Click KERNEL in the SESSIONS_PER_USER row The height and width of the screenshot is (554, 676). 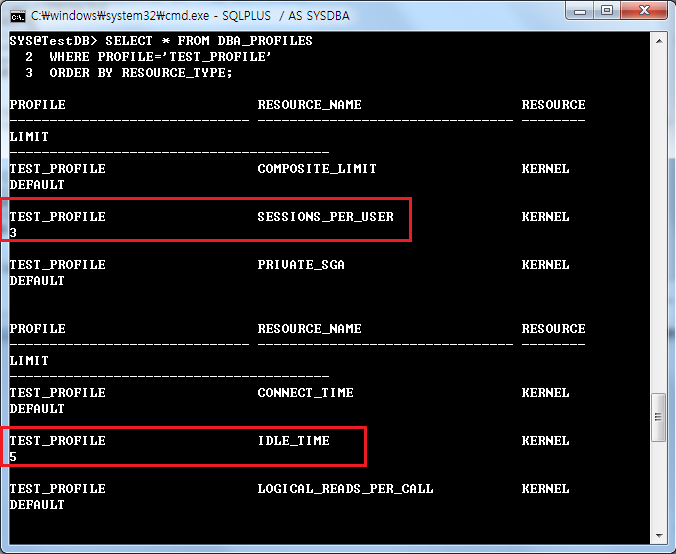(x=545, y=216)
